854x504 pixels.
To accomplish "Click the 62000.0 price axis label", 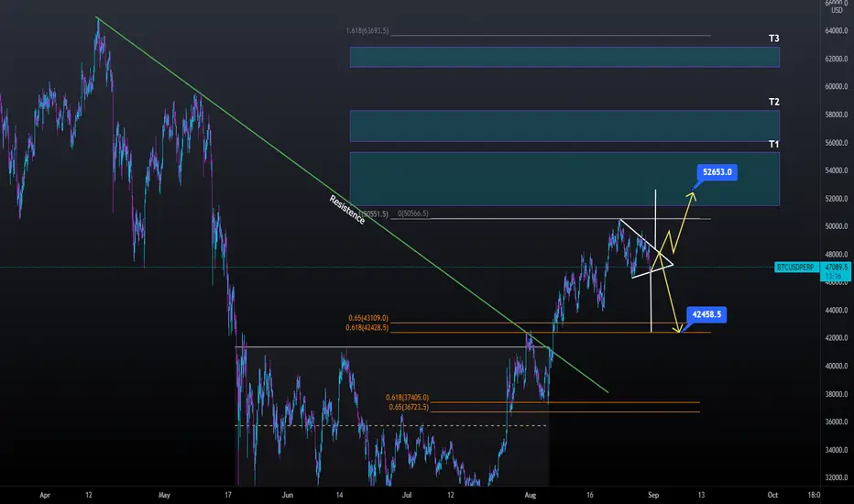I will 837,59.
